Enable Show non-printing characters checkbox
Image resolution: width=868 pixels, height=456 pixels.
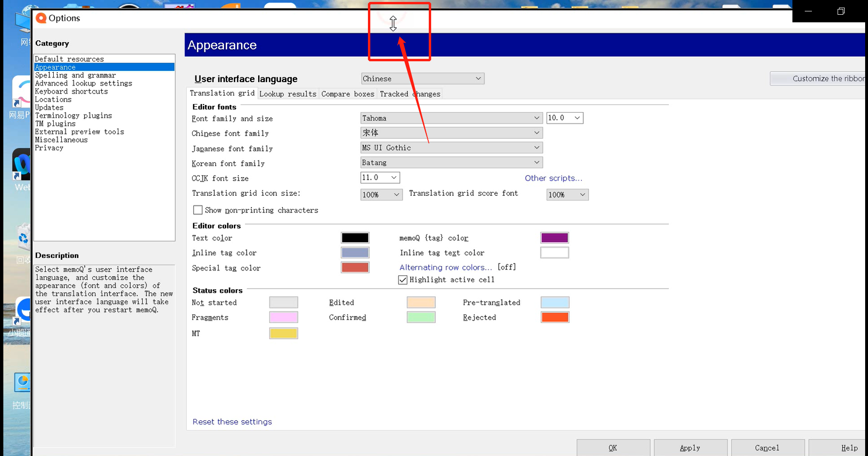tap(198, 210)
